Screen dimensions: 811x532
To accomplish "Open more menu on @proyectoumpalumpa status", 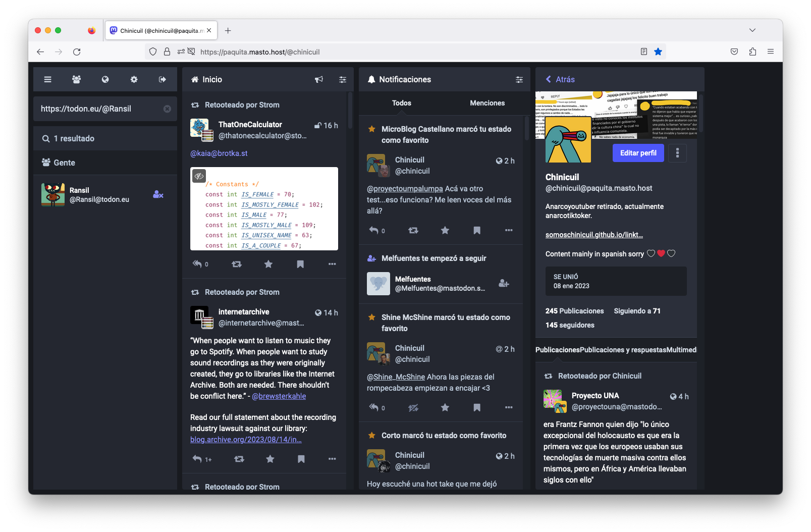I will (509, 230).
